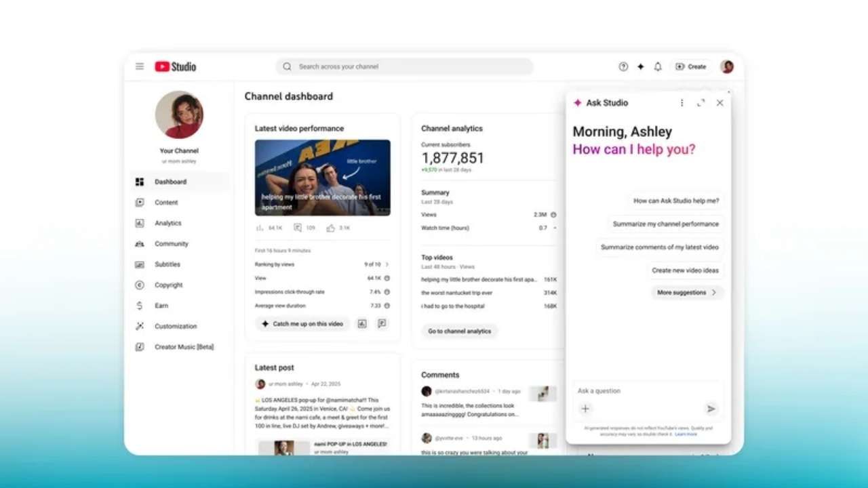This screenshot has width=868, height=488.
Task: Open Copyright from the sidebar
Action: [168, 285]
